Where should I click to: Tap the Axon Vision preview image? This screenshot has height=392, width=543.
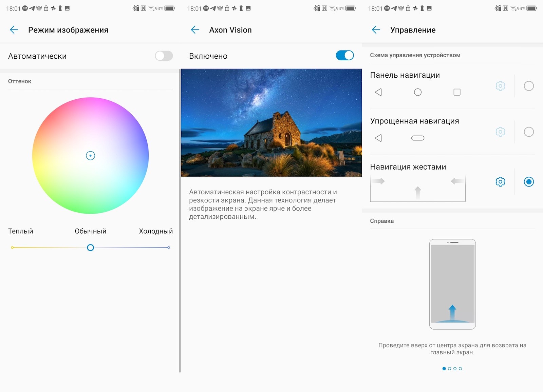pyautogui.click(x=271, y=122)
